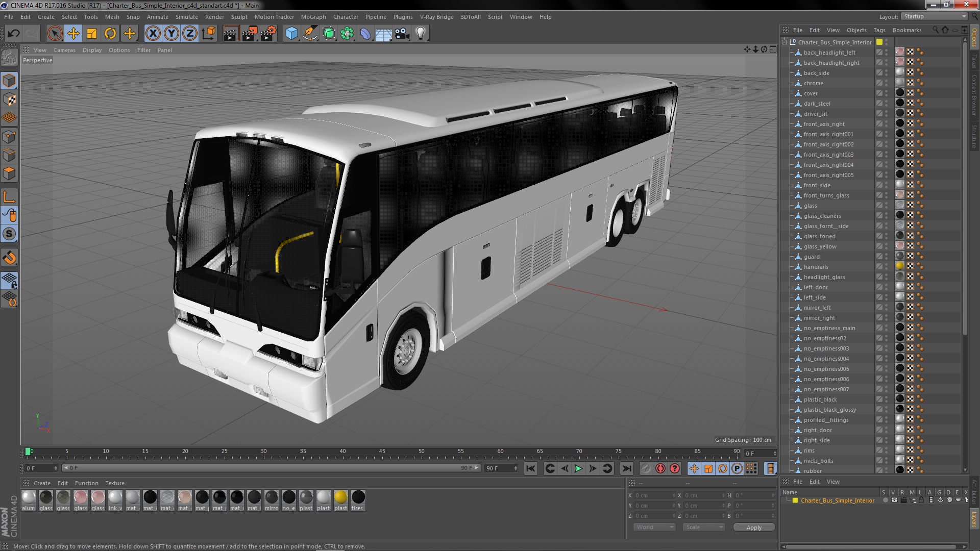Collapse the Charter_Bus_Simple_Interior tree
The height and width of the screenshot is (551, 980).
pyautogui.click(x=785, y=42)
